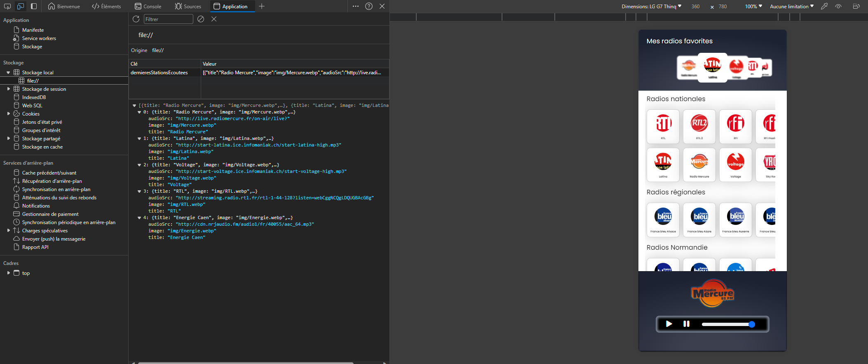Select the dernieresStationsEcoutees key cell

[x=165, y=72]
